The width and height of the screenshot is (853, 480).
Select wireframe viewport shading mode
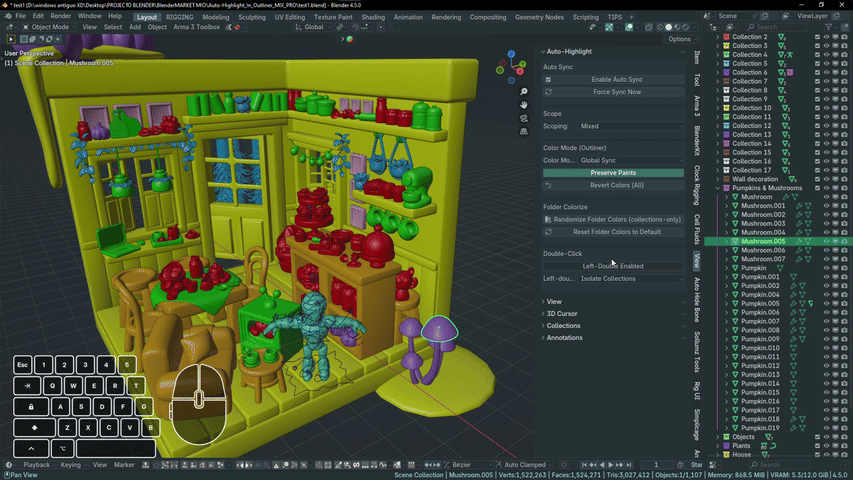click(660, 27)
